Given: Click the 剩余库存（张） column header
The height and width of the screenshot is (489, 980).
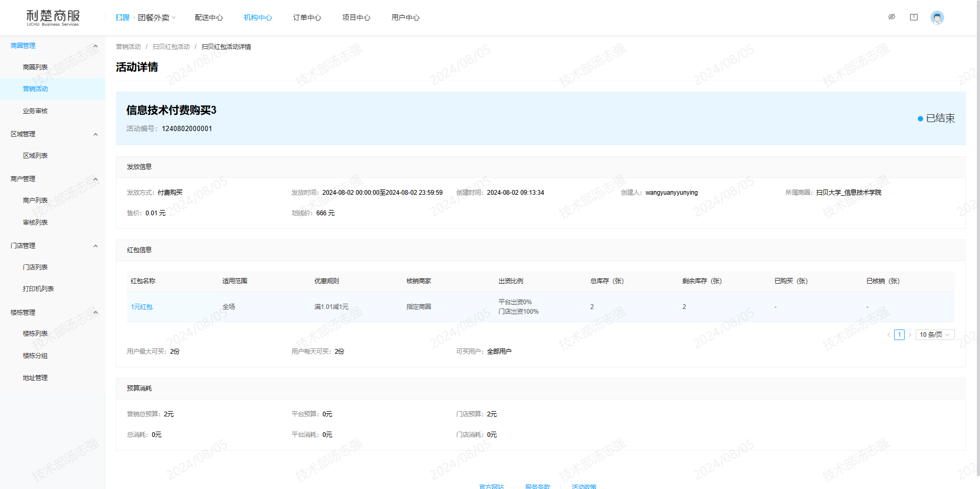Looking at the screenshot, I should click(x=702, y=281).
